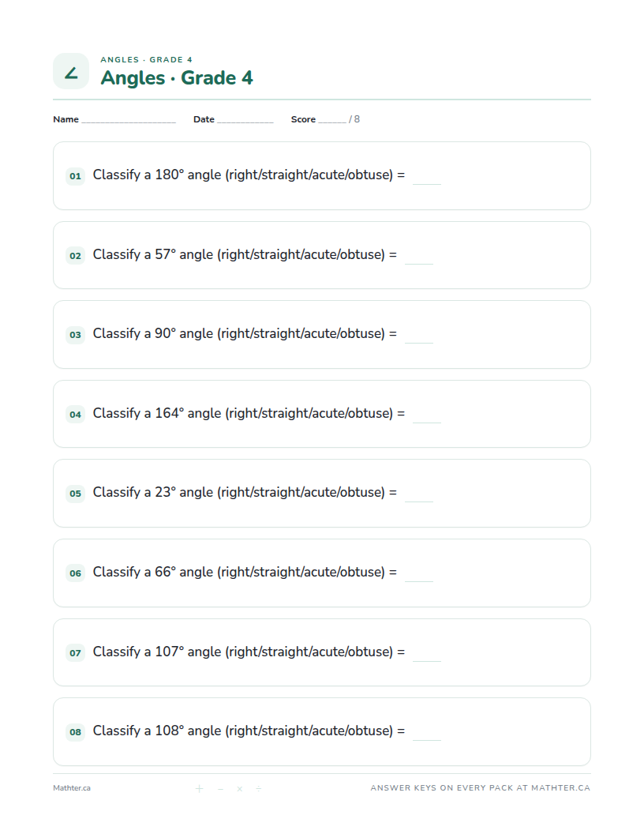Viewport: 644px width, 834px height.
Task: Click the 'Date' label
Action: 204,119
